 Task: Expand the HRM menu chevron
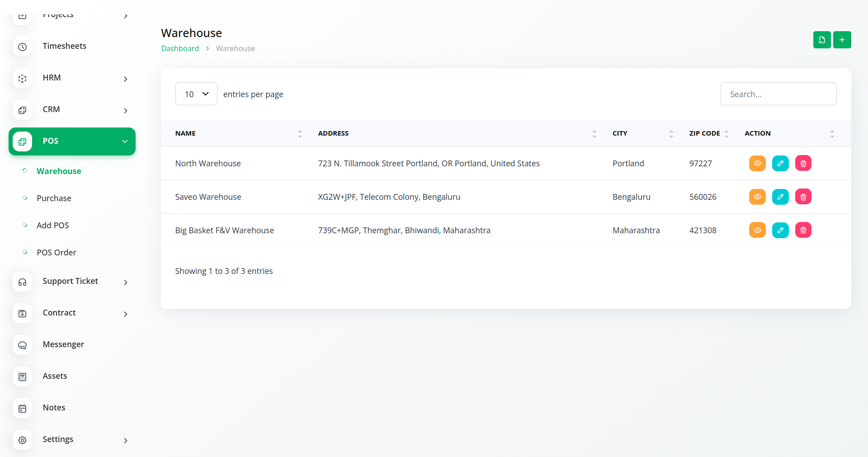click(125, 79)
